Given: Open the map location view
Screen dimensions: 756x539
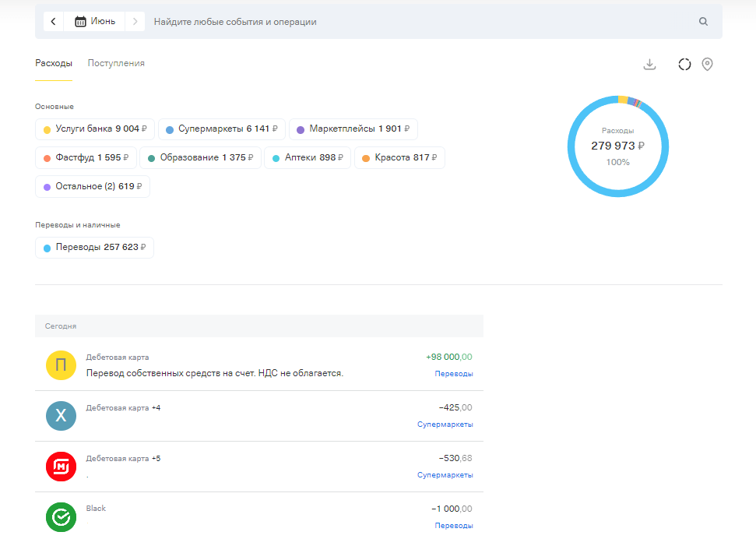Looking at the screenshot, I should 707,65.
